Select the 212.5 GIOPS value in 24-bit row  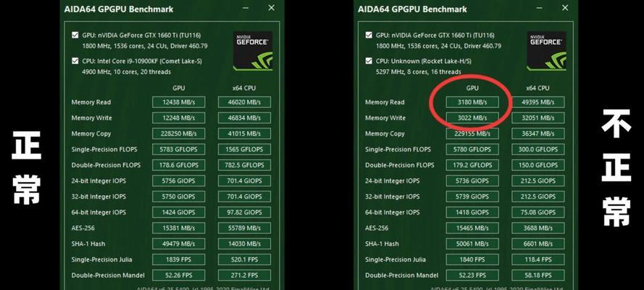[x=538, y=181]
